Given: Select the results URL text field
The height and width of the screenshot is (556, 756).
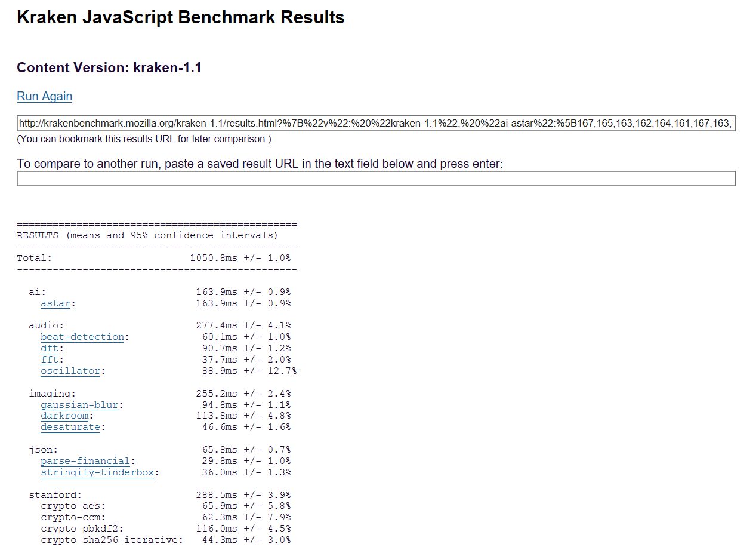Looking at the screenshot, I should tap(376, 124).
